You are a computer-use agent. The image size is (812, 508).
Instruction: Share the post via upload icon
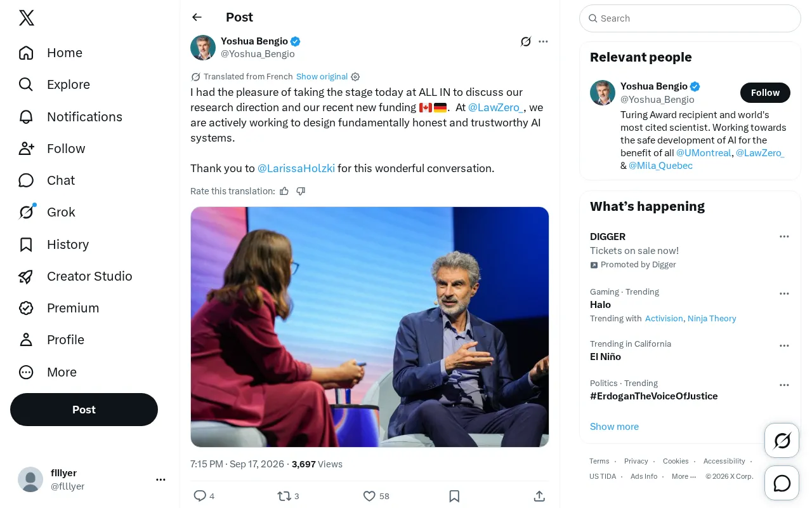point(539,496)
